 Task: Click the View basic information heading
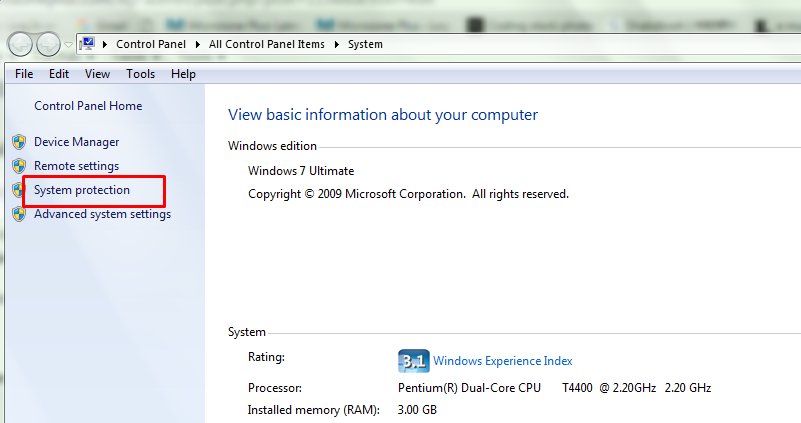coord(383,114)
